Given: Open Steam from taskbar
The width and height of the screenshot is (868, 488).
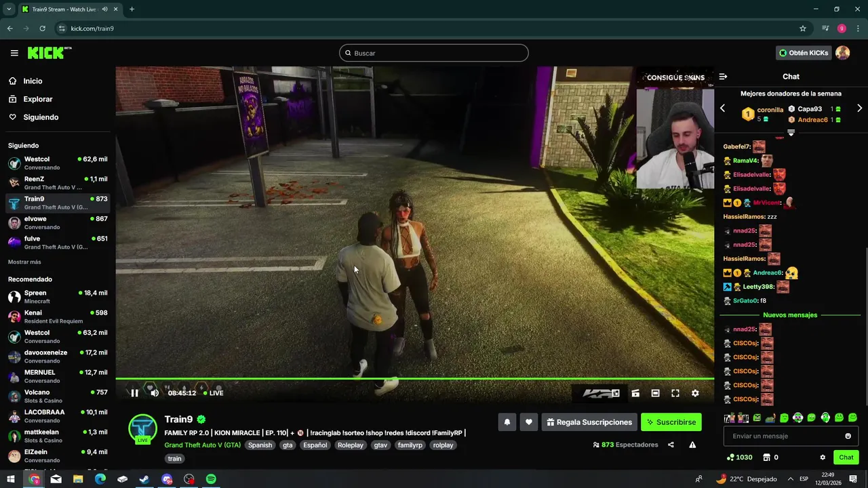Looking at the screenshot, I should pos(144,479).
